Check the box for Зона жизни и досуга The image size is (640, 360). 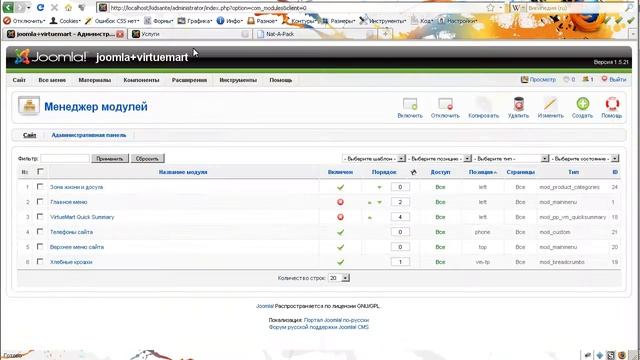(x=40, y=187)
